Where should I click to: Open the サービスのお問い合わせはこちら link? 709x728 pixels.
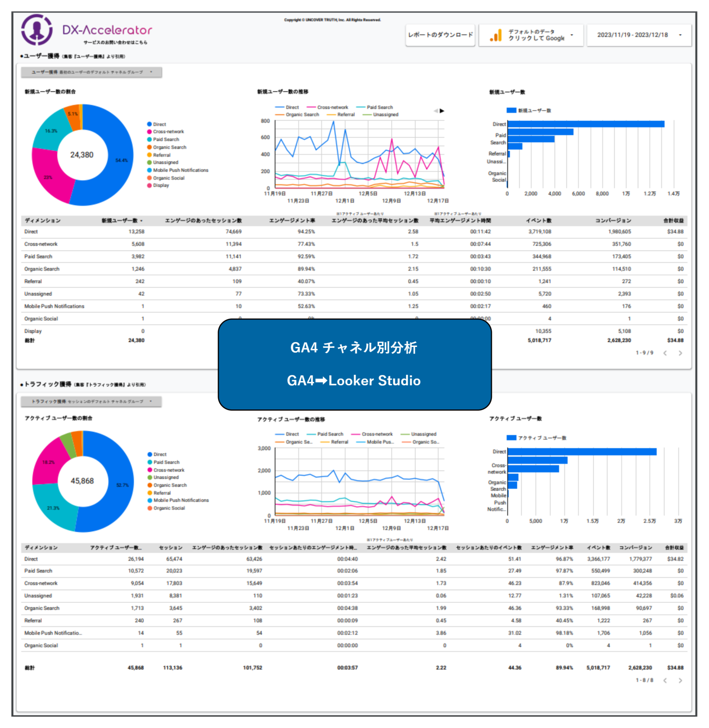(x=115, y=43)
